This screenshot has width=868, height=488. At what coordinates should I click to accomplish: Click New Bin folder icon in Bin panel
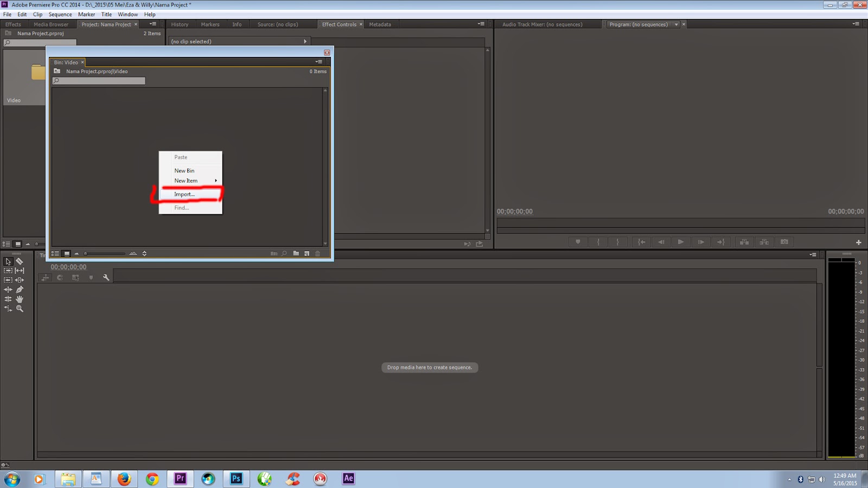pyautogui.click(x=296, y=253)
